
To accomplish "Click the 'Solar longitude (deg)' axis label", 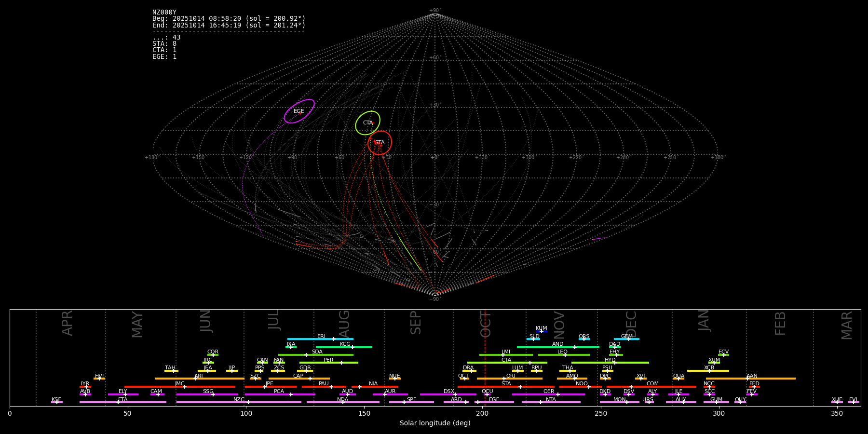I will (x=435, y=423).
